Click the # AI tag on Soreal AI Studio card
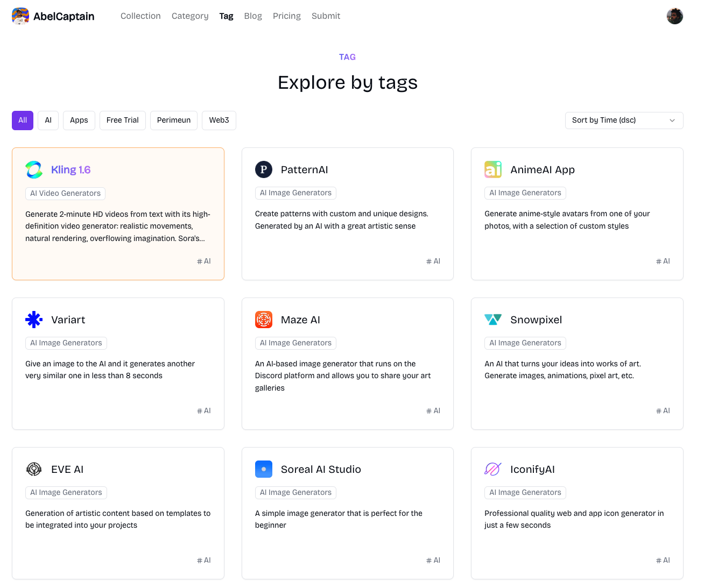This screenshot has width=704, height=588. tap(433, 560)
